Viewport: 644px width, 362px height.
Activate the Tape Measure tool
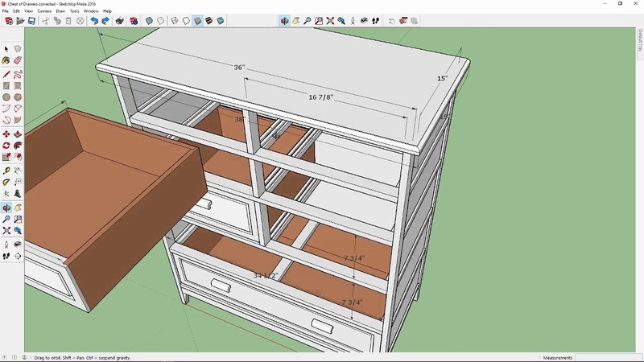tap(6, 171)
